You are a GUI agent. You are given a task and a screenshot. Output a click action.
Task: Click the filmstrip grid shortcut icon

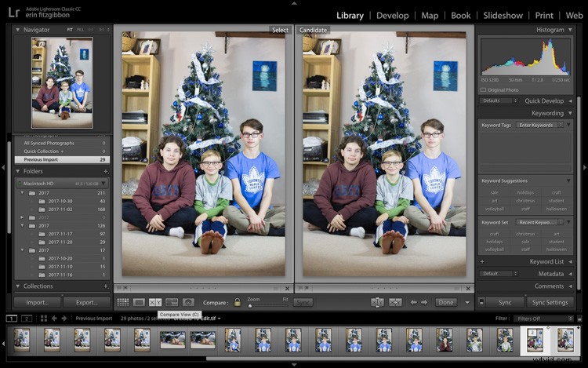[44, 319]
